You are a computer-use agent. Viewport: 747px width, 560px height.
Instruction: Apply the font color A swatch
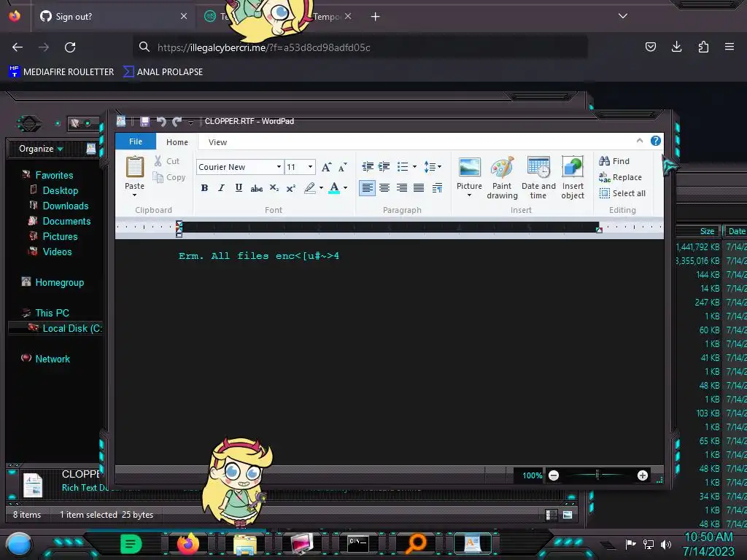click(334, 188)
